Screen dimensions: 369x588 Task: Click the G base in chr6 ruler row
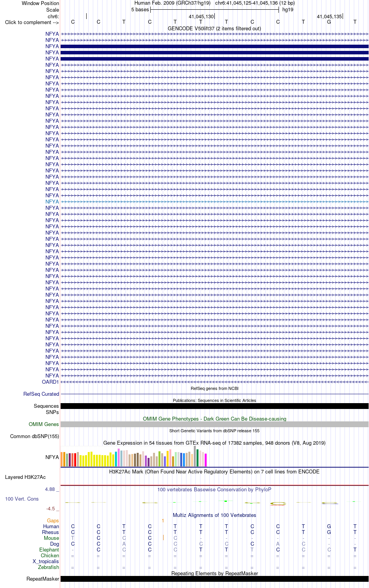pyautogui.click(x=329, y=22)
